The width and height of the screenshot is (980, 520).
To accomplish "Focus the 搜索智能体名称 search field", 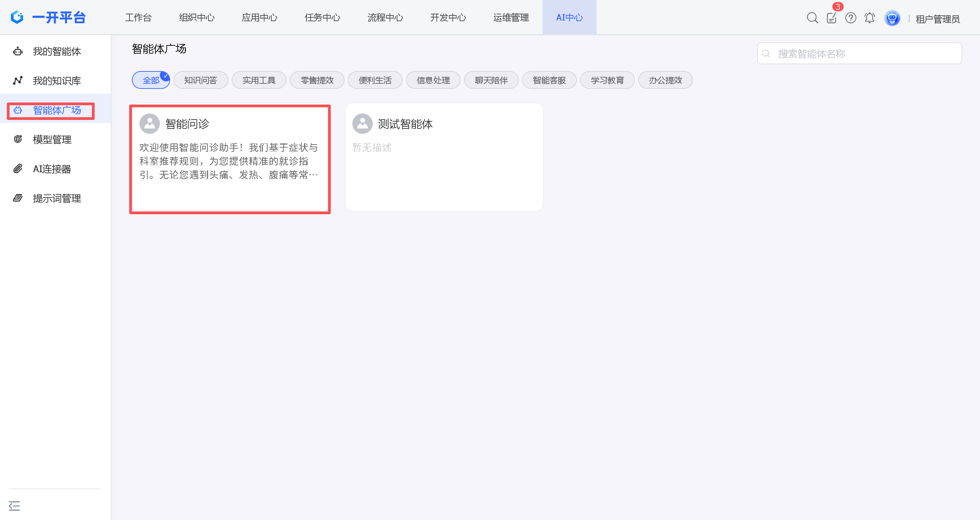I will pos(863,54).
